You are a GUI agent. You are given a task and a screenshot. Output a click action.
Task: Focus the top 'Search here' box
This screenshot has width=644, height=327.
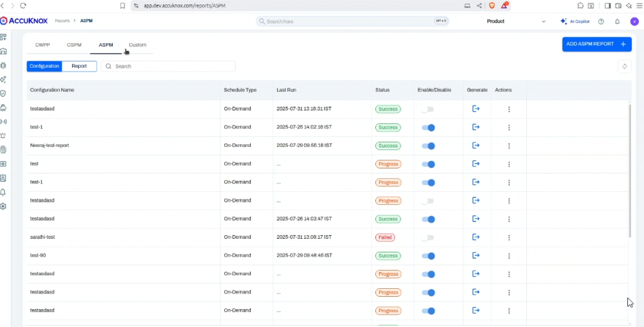pos(353,22)
